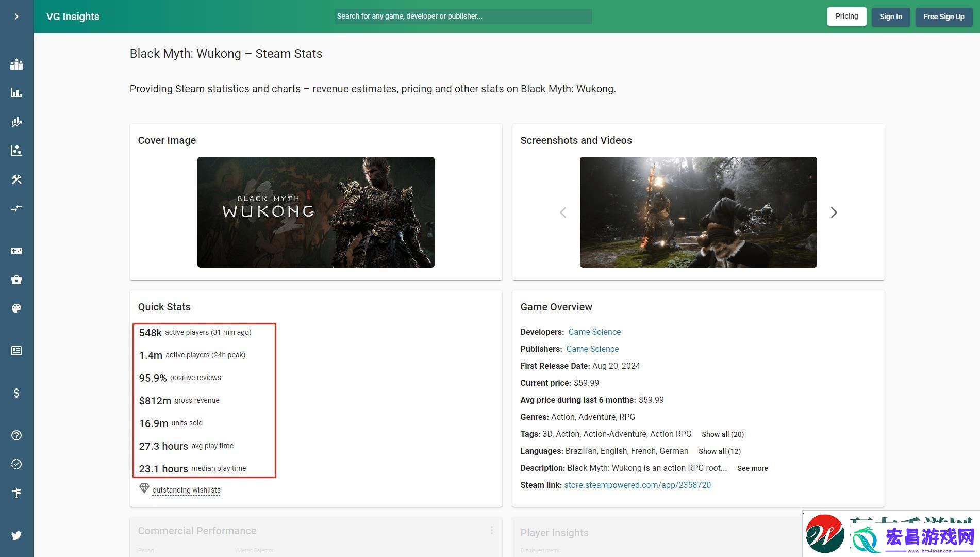Click the 27.3 hours avg play time
This screenshot has width=980, height=557.
coord(186,446)
